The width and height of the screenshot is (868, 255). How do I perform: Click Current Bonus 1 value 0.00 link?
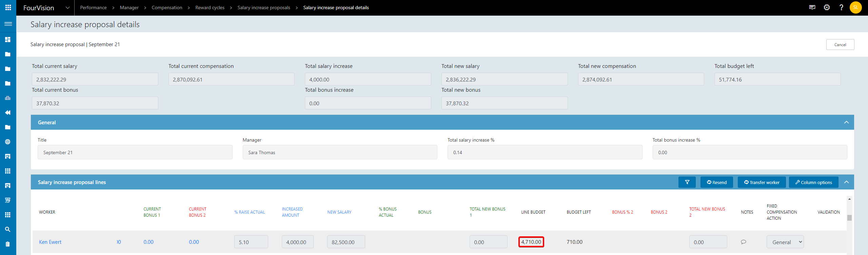(x=149, y=242)
